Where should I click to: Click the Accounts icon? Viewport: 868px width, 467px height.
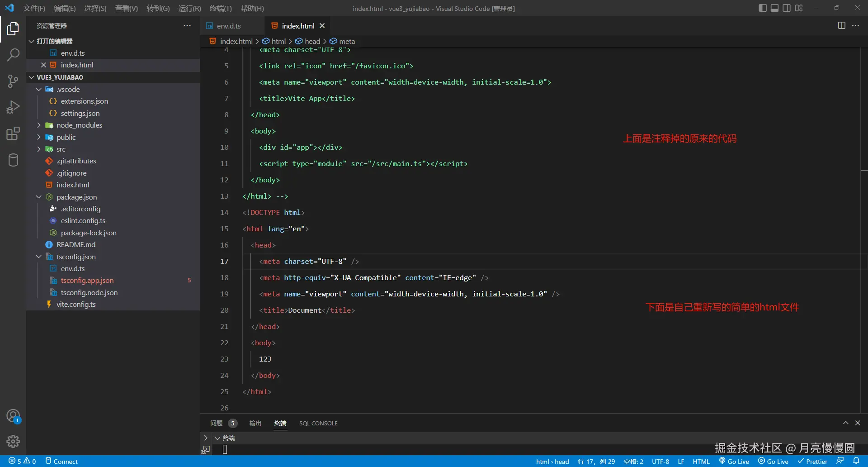(13, 415)
